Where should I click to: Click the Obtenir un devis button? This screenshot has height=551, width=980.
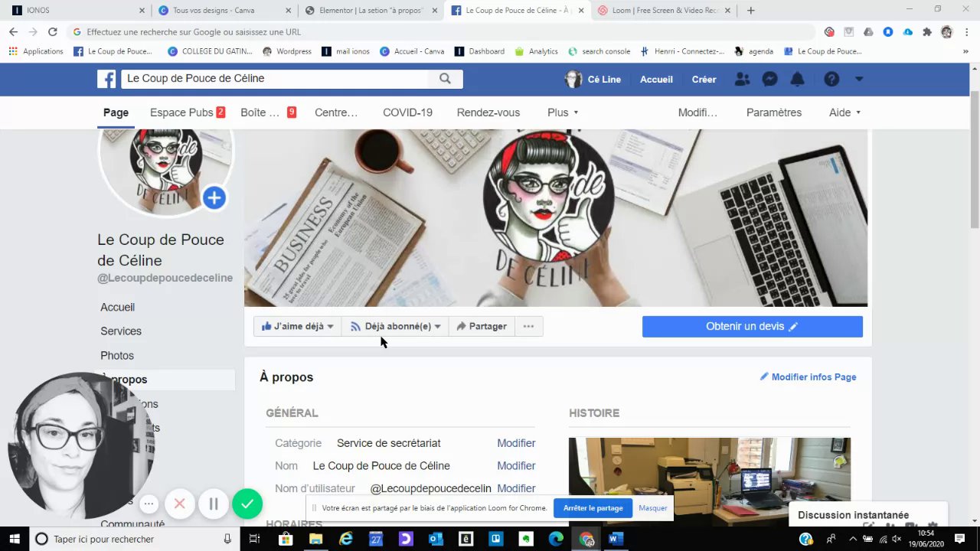click(x=753, y=326)
